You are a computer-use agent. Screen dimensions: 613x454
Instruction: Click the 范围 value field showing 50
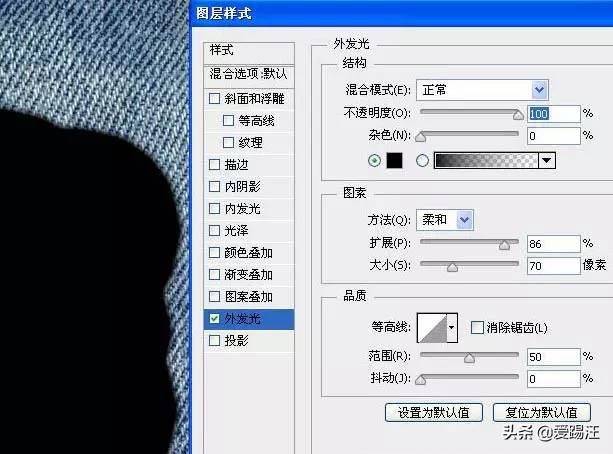tap(554, 357)
